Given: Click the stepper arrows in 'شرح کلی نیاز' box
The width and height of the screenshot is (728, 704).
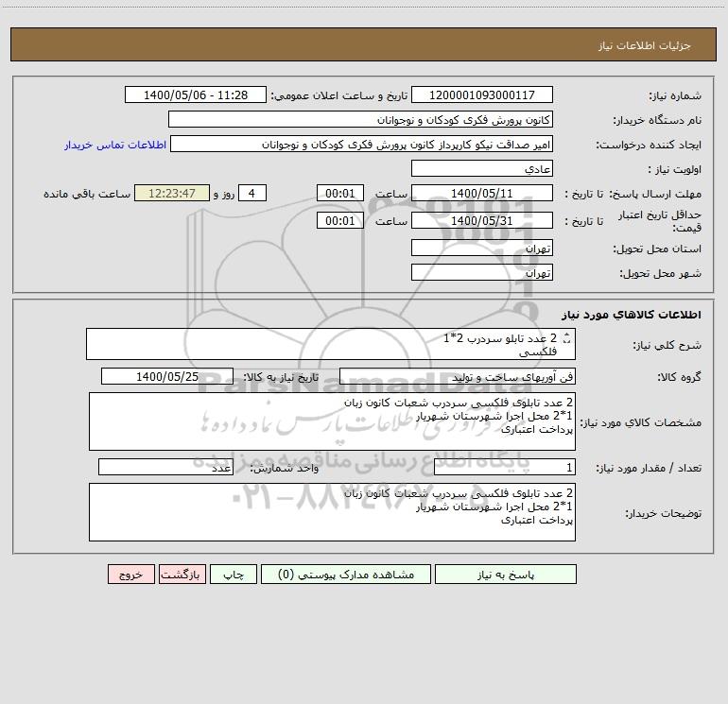Looking at the screenshot, I should pos(566,338).
